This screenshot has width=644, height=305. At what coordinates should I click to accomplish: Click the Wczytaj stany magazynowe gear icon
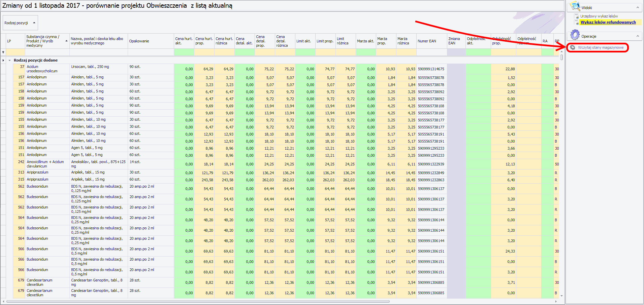tap(573, 47)
